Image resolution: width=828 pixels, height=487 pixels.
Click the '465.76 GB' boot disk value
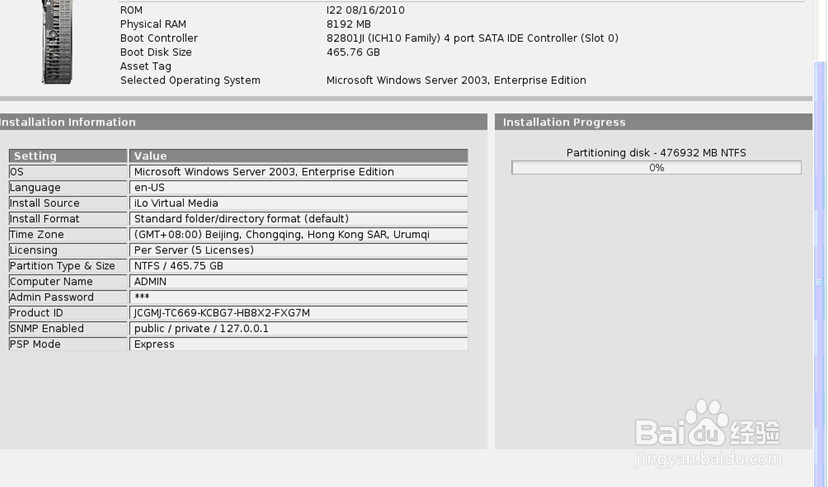click(x=353, y=52)
